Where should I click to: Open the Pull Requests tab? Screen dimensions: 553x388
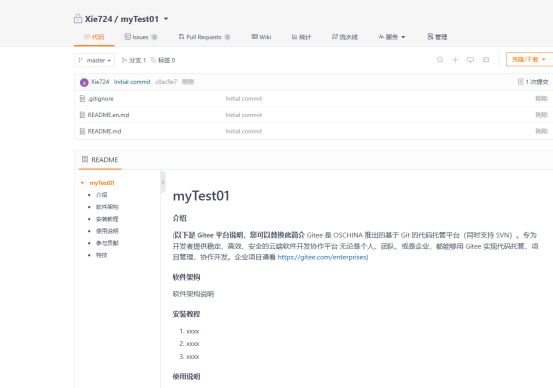204,37
